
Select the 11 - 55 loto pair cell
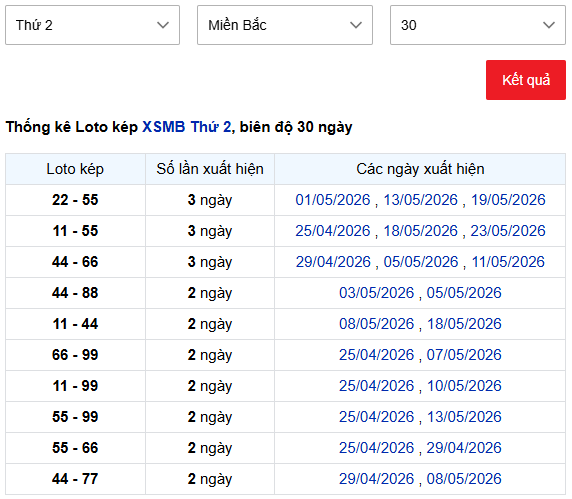point(75,231)
